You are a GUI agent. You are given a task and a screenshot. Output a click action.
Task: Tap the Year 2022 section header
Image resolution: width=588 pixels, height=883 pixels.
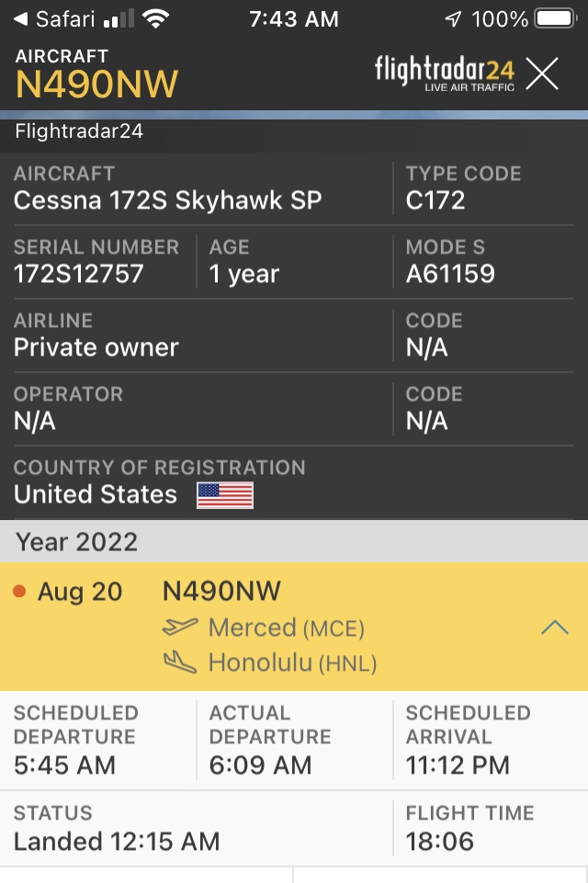(77, 541)
